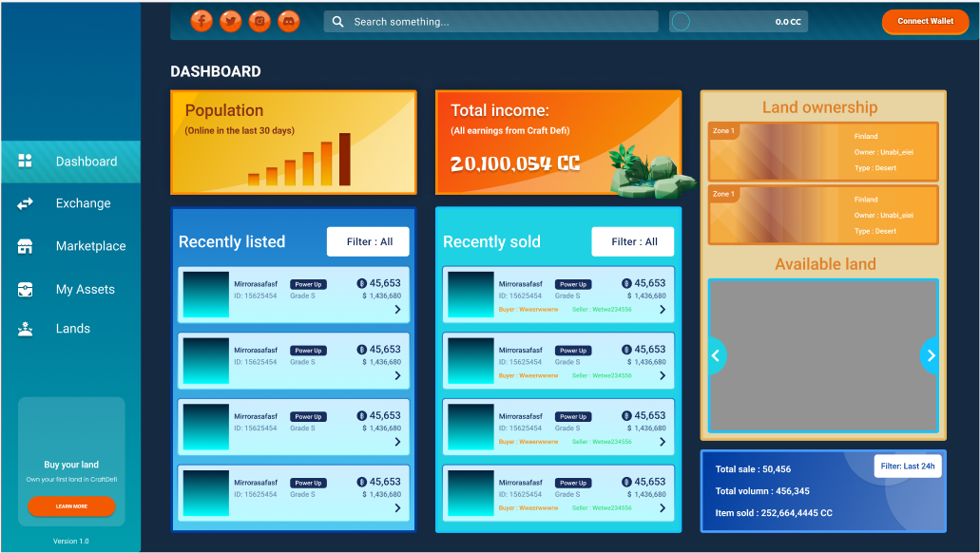Open the Filter: Last 24h dropdown
Screen dimensions: 980x553
[x=908, y=467]
